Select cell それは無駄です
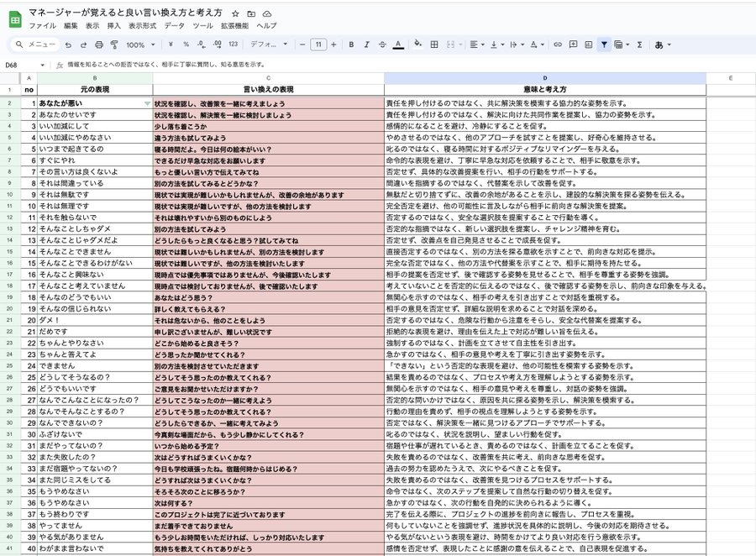Viewport: 756px width, 556px height. (x=95, y=195)
